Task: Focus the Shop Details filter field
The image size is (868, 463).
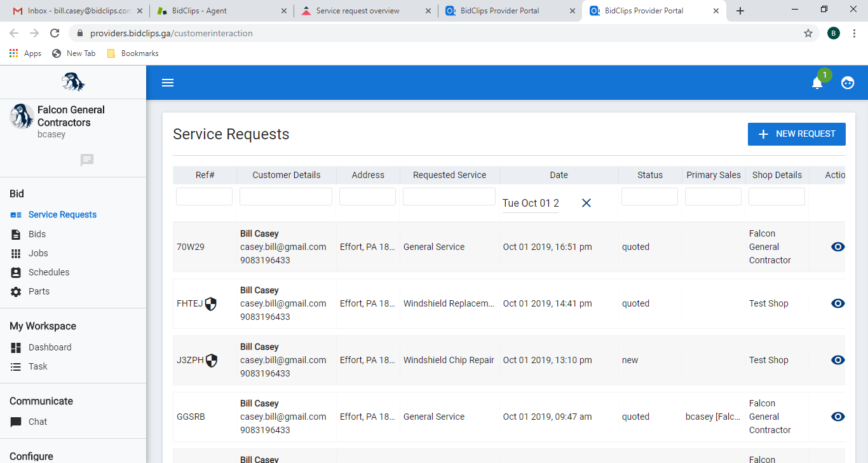Action: pyautogui.click(x=776, y=197)
